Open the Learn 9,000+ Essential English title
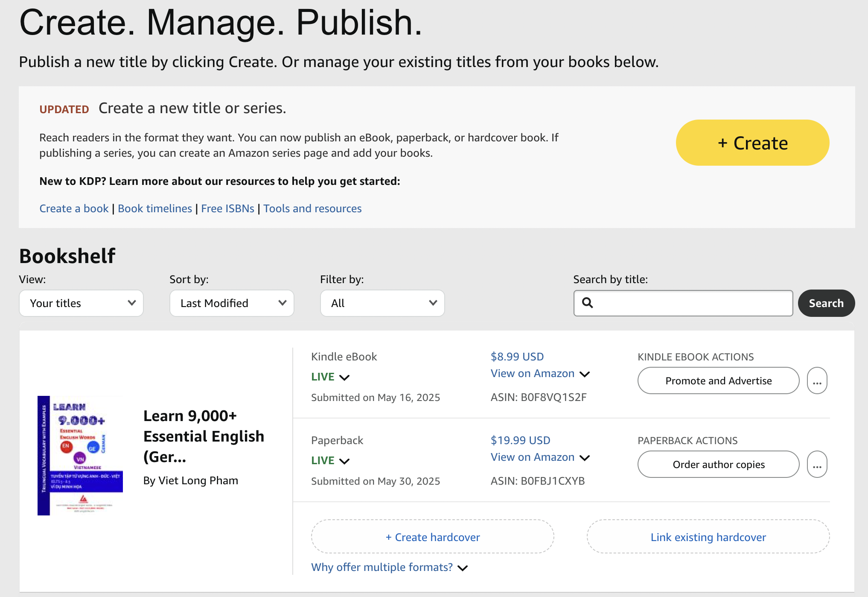Viewport: 868px width, 597px height. click(x=204, y=436)
